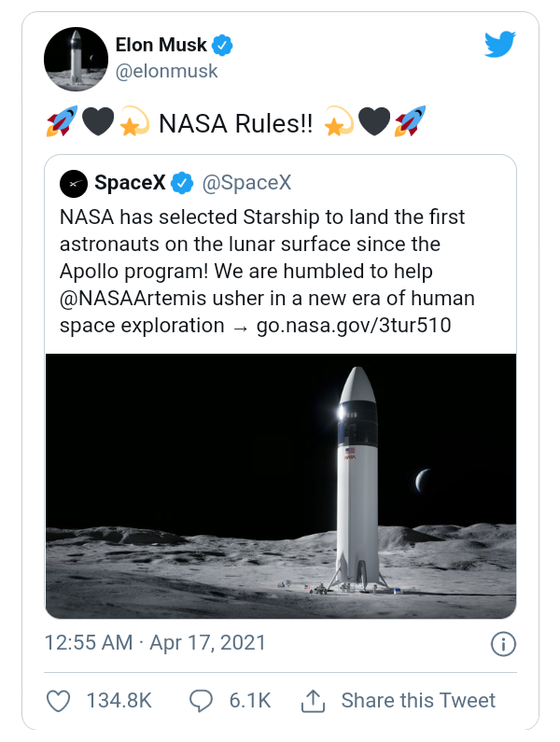Image resolution: width=560 pixels, height=742 pixels.
Task: Click the SpaceX round logo avatar
Action: pos(74,184)
